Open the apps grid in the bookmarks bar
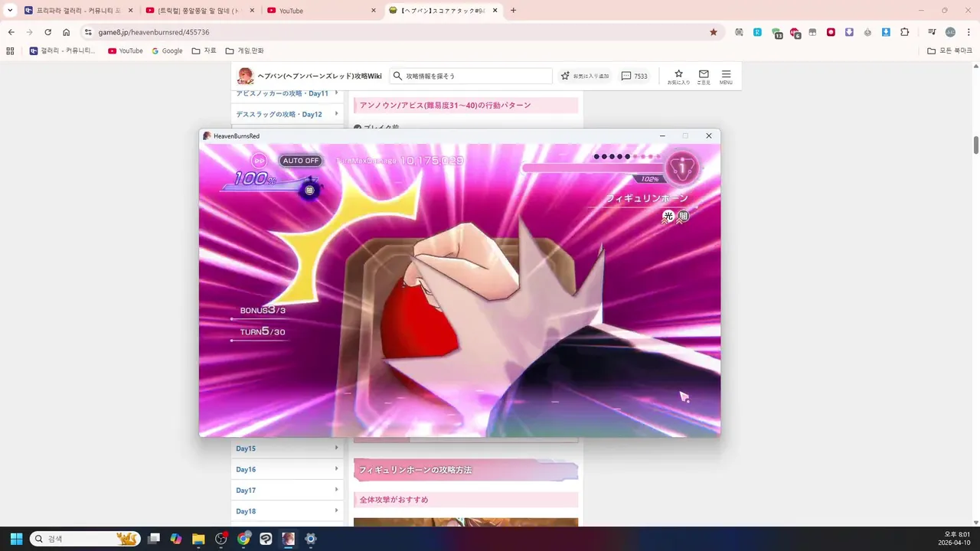Image resolution: width=980 pixels, height=551 pixels. click(x=10, y=51)
